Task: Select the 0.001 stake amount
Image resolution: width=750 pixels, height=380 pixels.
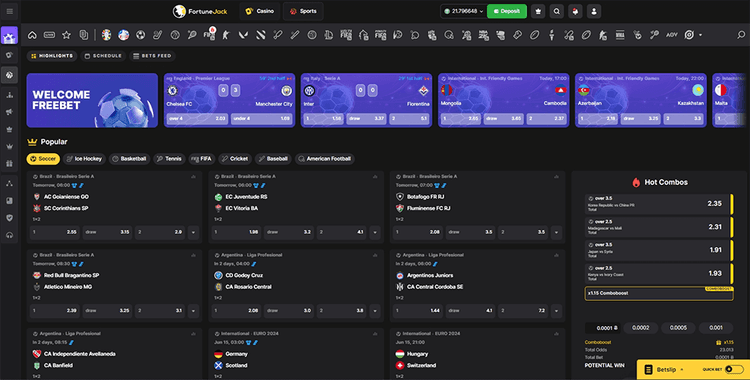Action: [716, 328]
